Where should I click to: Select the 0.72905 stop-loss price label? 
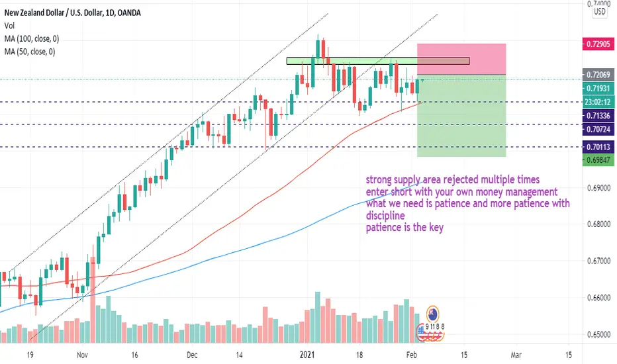pos(598,44)
